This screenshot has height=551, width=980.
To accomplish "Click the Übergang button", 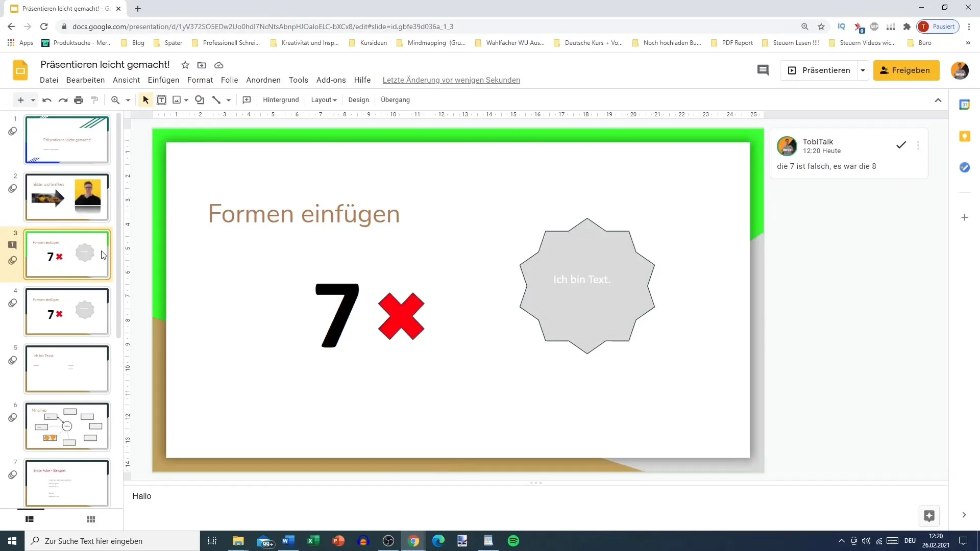I will [395, 100].
